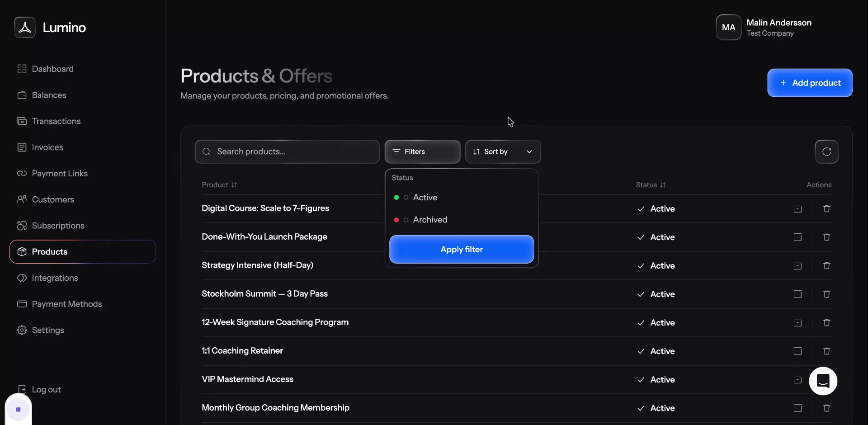Archive the Digital Course: Scale to 7-Figures product
The image size is (868, 425).
(797, 209)
